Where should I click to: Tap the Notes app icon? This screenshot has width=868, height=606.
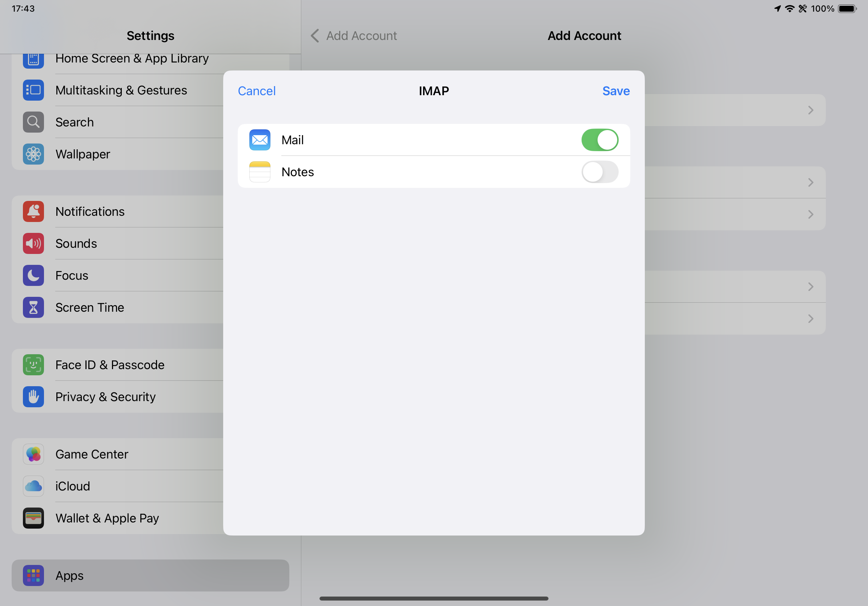point(260,172)
